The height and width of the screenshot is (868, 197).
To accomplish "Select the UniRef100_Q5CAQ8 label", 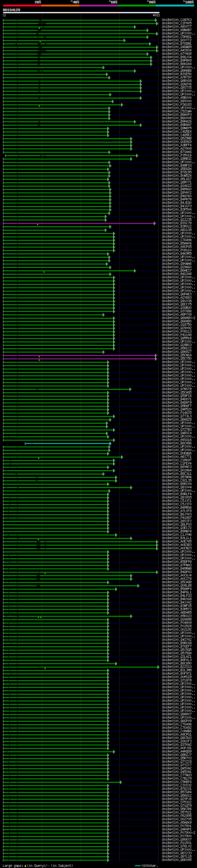I will point(177,582).
